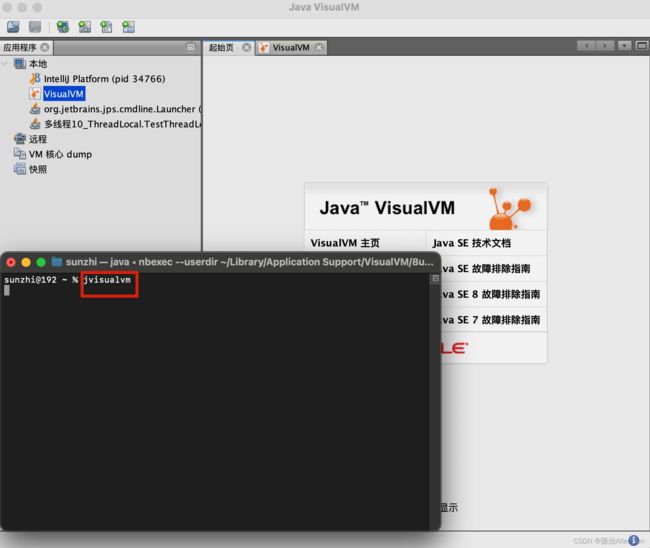
Task: Select the 远程 node
Action: point(38,139)
